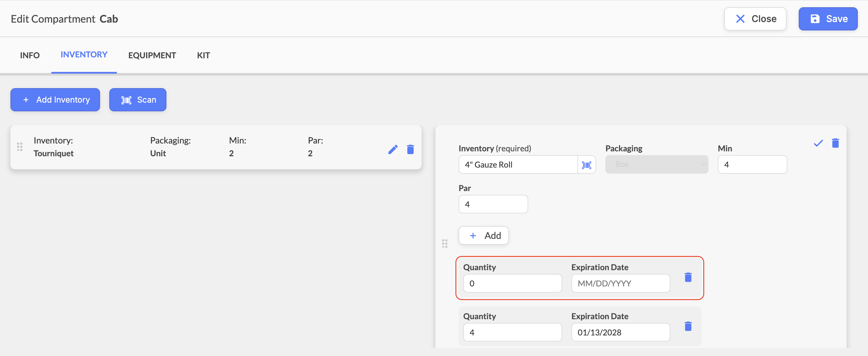This screenshot has height=356, width=868.
Task: Click the Add Inventory button
Action: pos(55,100)
